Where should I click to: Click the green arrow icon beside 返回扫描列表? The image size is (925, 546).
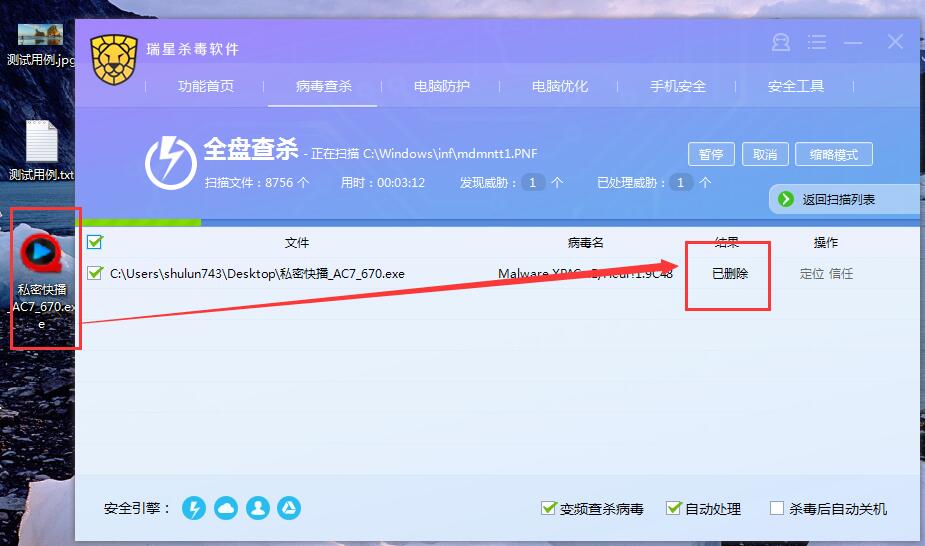[x=786, y=199]
